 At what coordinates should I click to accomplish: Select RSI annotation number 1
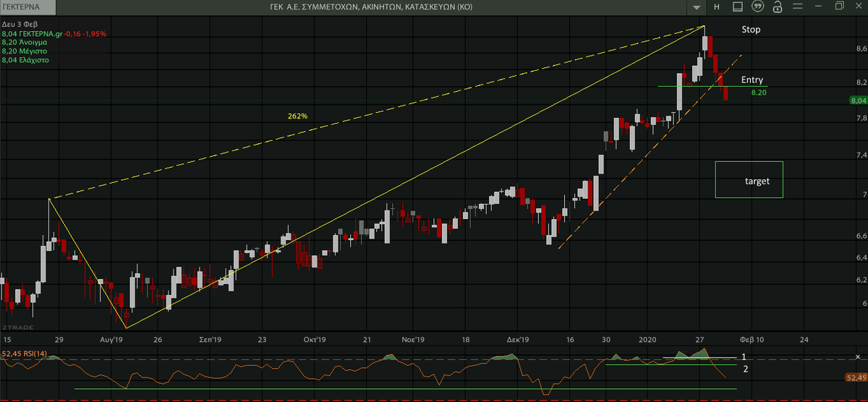pyautogui.click(x=743, y=356)
